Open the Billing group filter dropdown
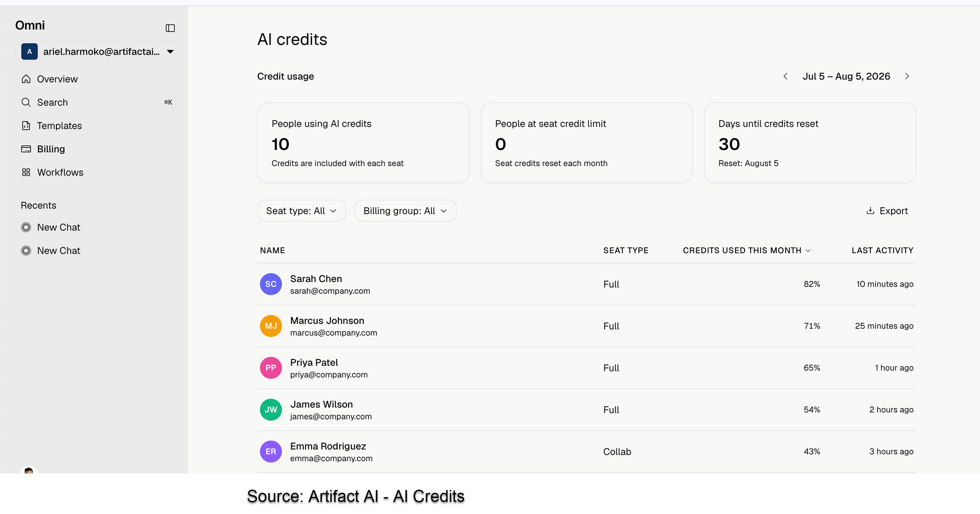The image size is (980, 514). coord(405,211)
